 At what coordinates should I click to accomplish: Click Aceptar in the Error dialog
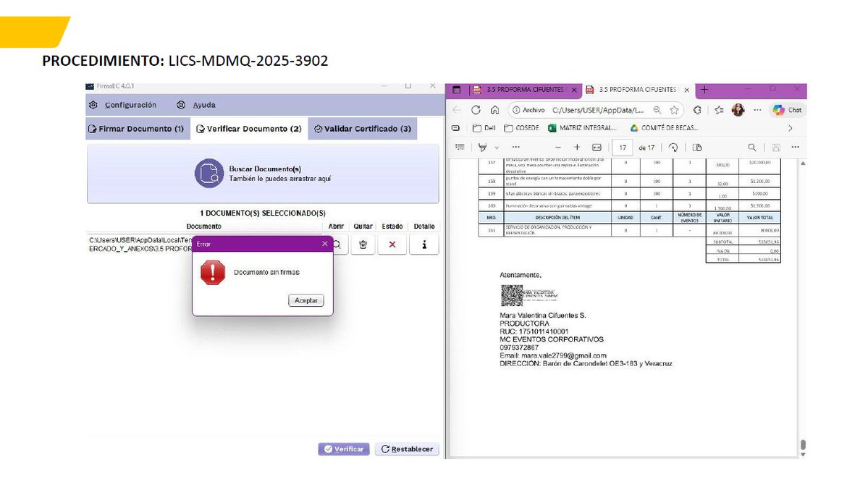click(306, 300)
